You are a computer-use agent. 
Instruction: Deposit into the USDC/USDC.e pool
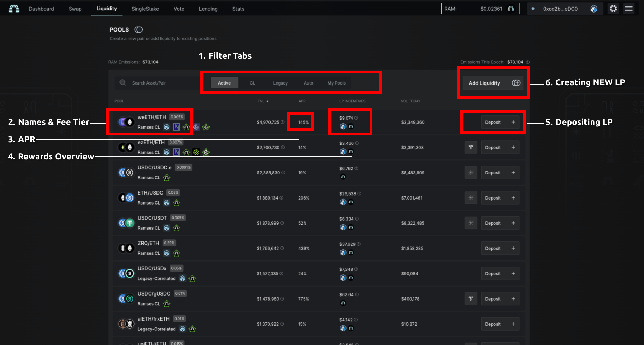pos(500,173)
